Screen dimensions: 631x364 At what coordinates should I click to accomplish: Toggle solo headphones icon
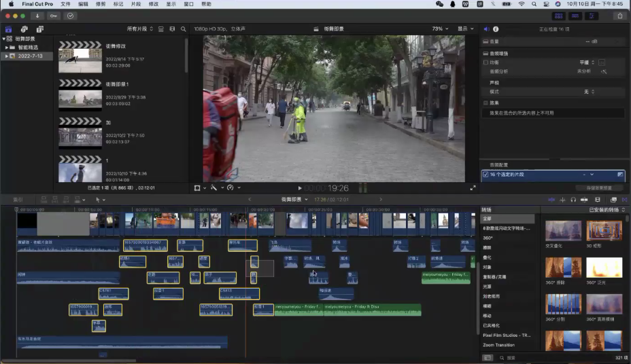click(573, 200)
